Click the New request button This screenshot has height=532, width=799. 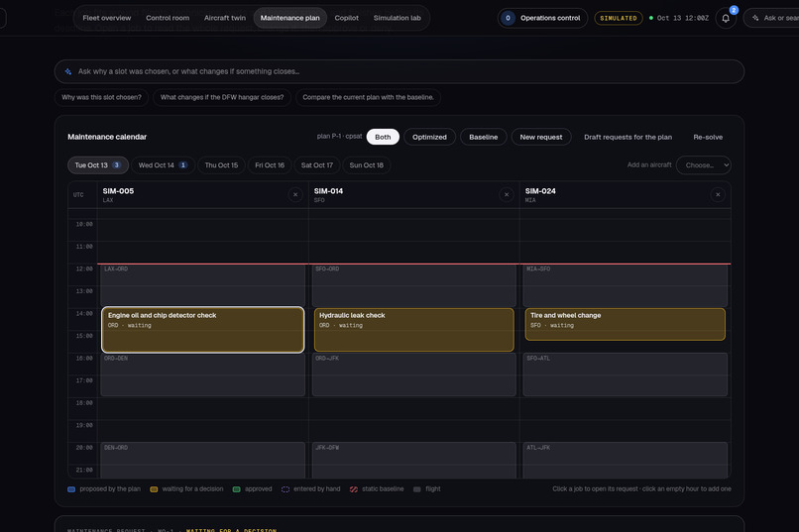click(x=541, y=137)
